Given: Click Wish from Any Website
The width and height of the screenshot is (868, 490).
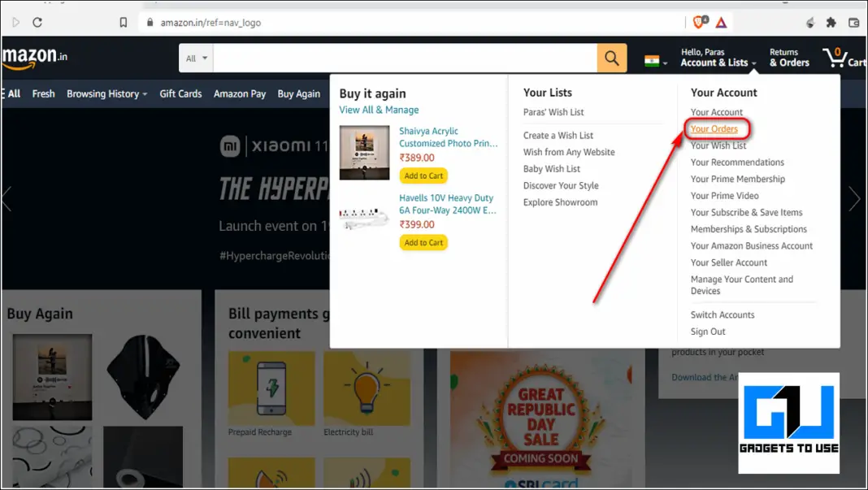Looking at the screenshot, I should (x=569, y=152).
